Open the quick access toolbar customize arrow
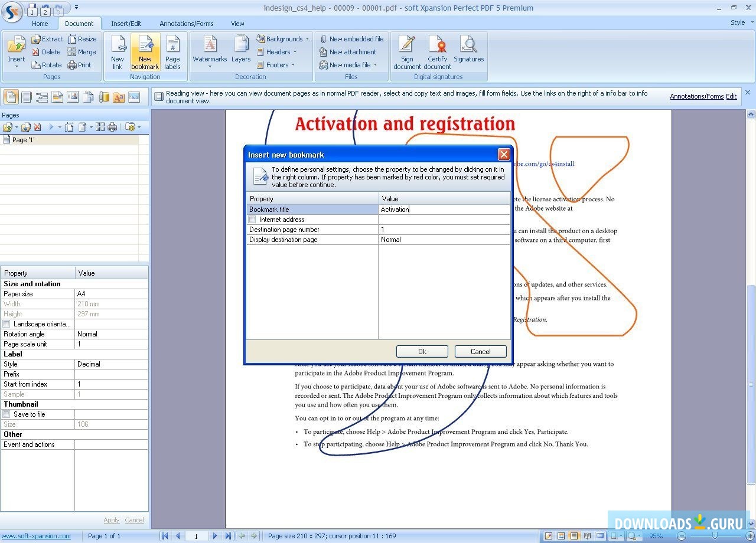The width and height of the screenshot is (756, 543). 76,8
